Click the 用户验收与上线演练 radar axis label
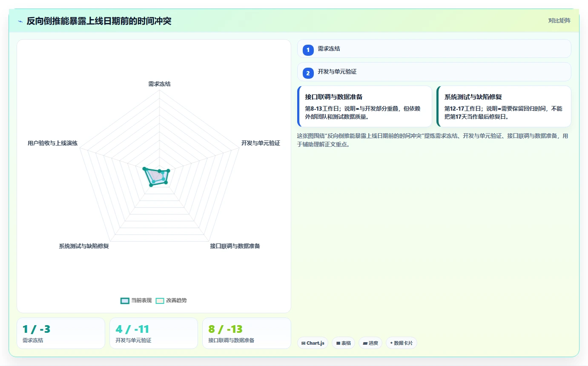The image size is (588, 366). click(53, 143)
